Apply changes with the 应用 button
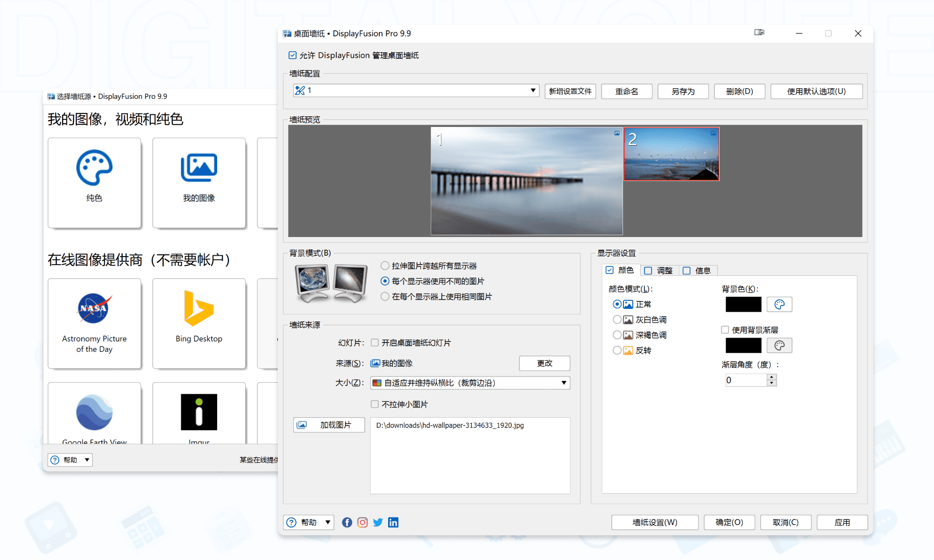Viewport: 934px width, 560px height. [842, 522]
